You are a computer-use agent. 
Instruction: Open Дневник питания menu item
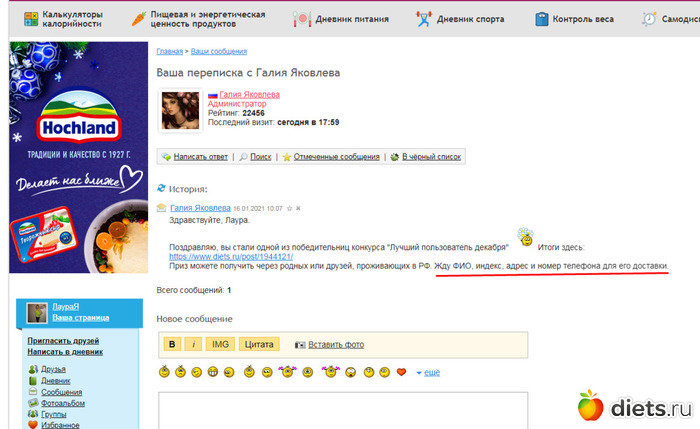tap(340, 19)
